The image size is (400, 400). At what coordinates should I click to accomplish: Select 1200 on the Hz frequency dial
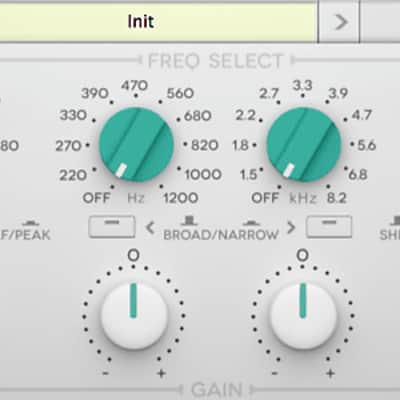[x=181, y=198]
